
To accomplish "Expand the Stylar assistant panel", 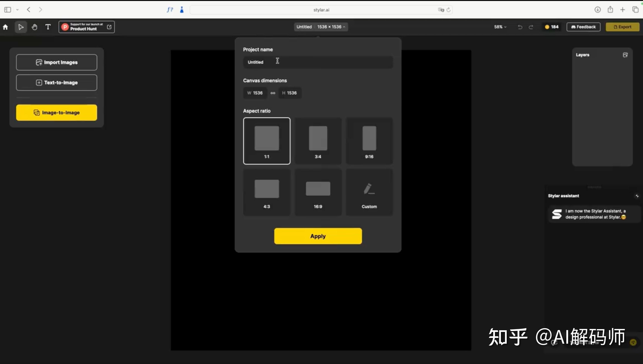I will [x=637, y=196].
